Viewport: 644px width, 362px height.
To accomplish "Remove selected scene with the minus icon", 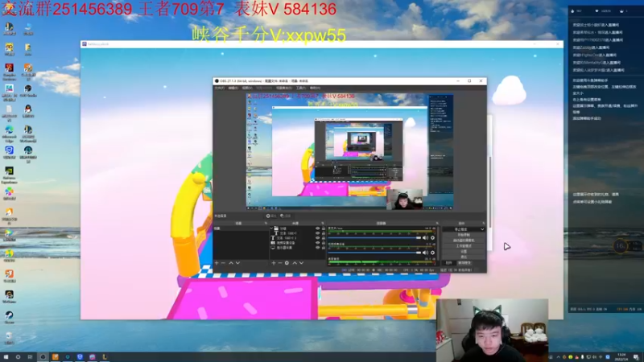I will [224, 263].
